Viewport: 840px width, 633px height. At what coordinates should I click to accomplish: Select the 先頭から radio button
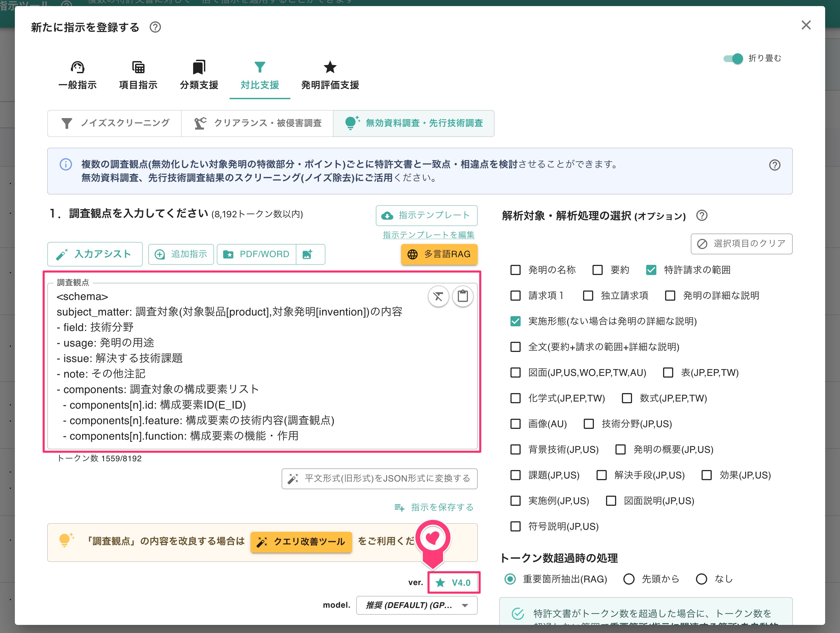click(629, 579)
